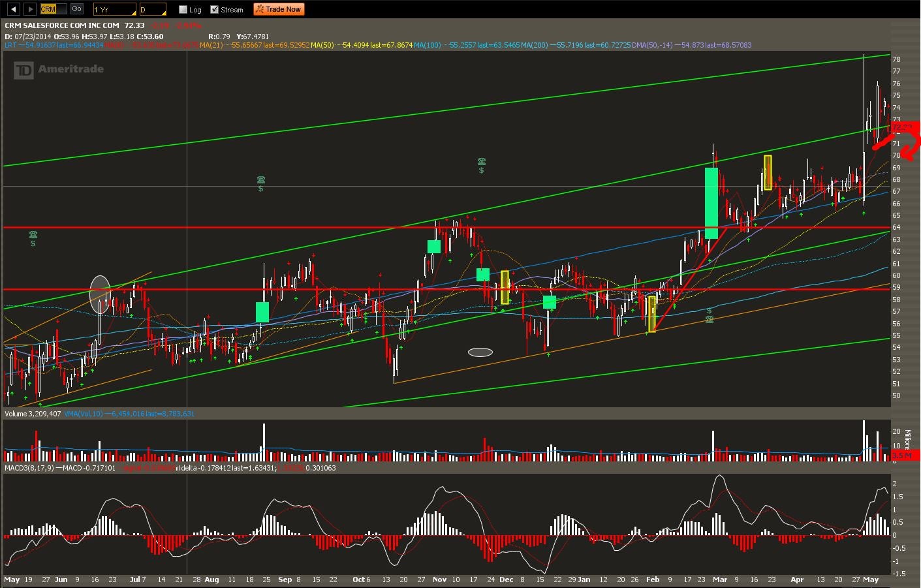Viewport: 921px width, 588px height.
Task: Click price axis label 78
Action: pyautogui.click(x=897, y=59)
